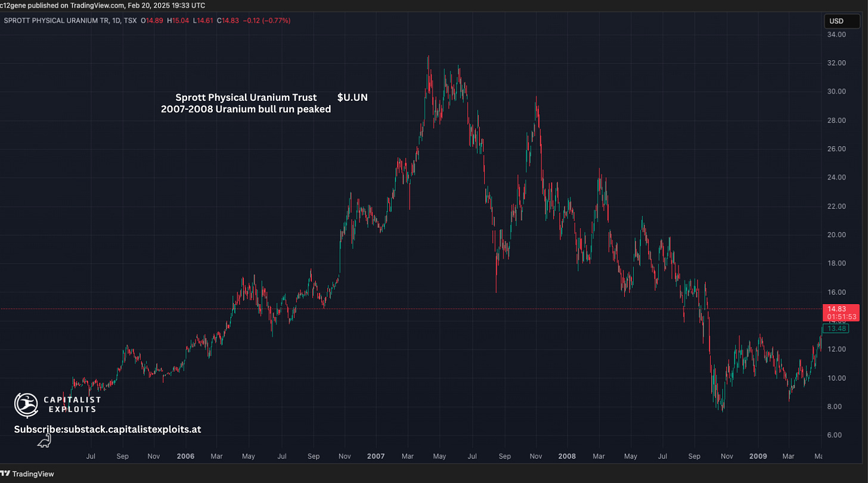Click the change value −0.12 (−0.77%)
This screenshot has height=483, width=868.
point(266,21)
